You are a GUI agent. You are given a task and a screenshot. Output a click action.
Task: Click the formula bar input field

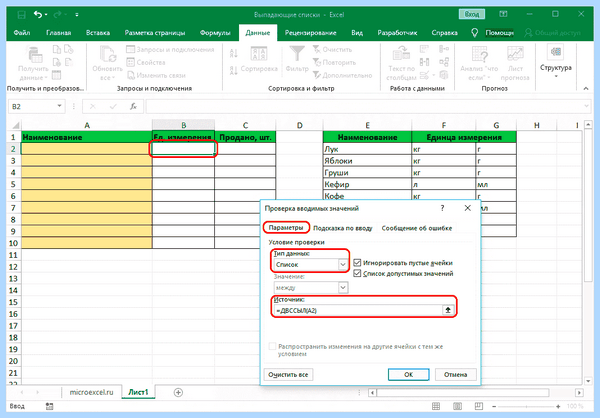pyautogui.click(x=364, y=106)
